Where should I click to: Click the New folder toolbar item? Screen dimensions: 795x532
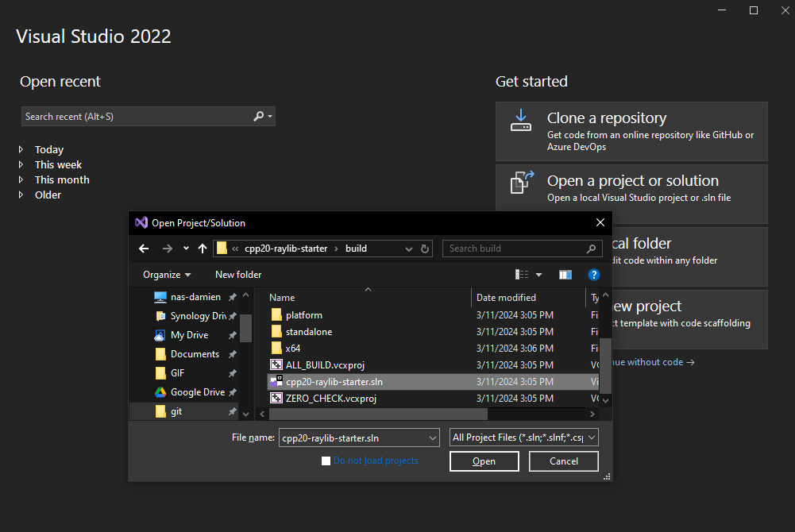238,275
